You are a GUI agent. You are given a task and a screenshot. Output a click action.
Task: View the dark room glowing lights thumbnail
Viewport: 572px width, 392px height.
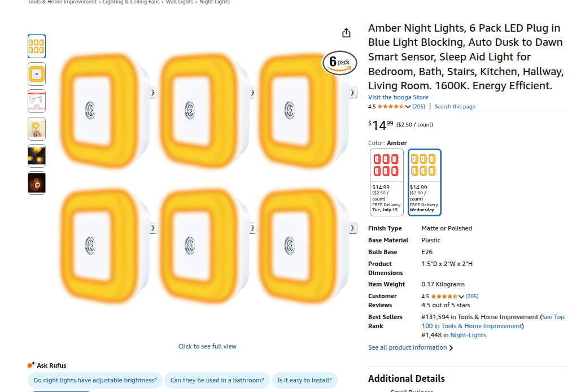pos(37,156)
